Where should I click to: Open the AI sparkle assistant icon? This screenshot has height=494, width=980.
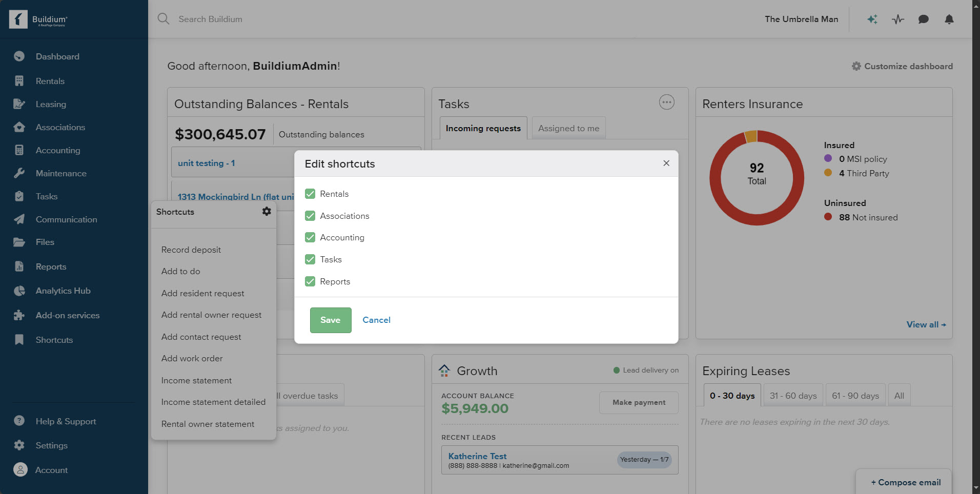(x=872, y=19)
